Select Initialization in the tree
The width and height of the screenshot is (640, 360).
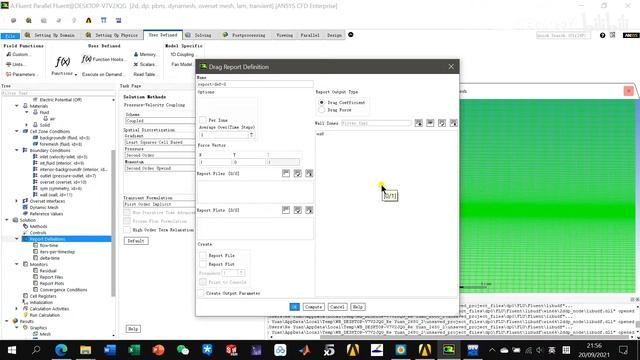tap(41, 302)
